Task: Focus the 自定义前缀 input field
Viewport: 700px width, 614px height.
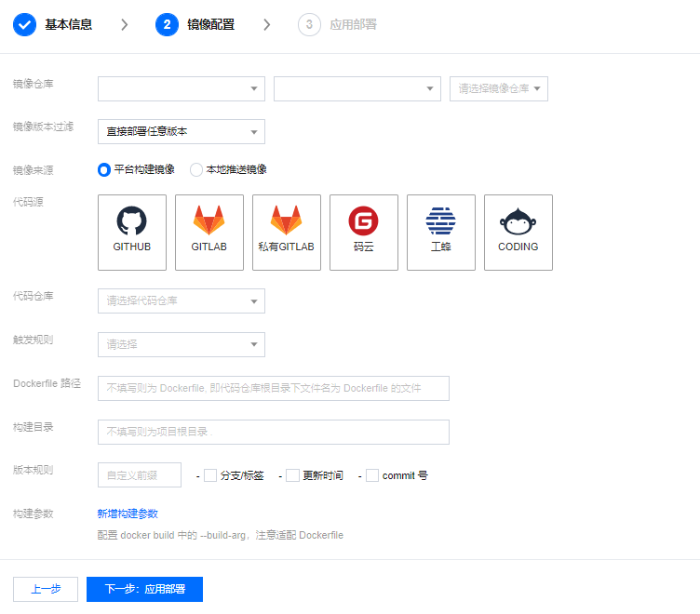Action: coord(140,474)
